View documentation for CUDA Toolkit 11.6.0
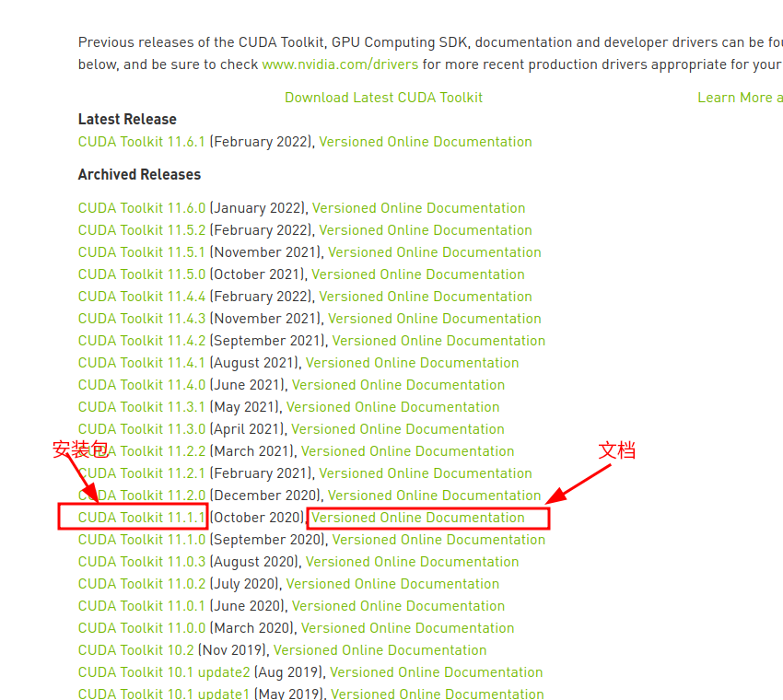This screenshot has width=783, height=700. (x=418, y=208)
